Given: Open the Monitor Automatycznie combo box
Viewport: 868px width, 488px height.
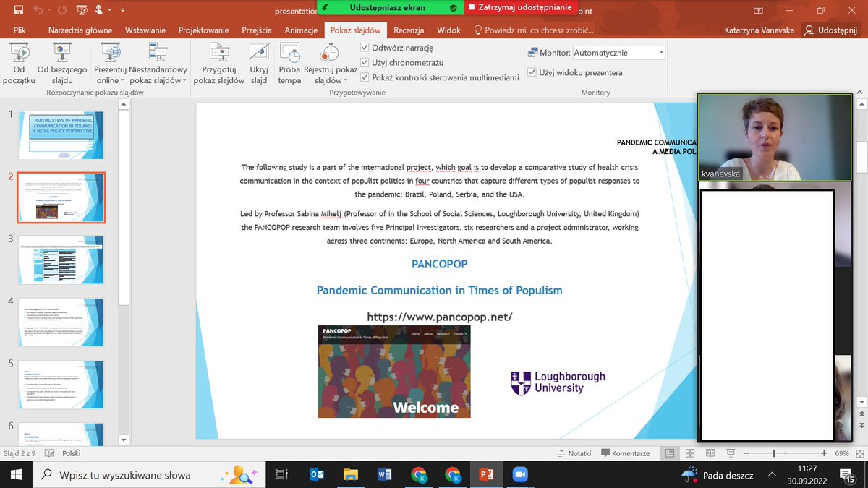Looking at the screenshot, I should 618,53.
